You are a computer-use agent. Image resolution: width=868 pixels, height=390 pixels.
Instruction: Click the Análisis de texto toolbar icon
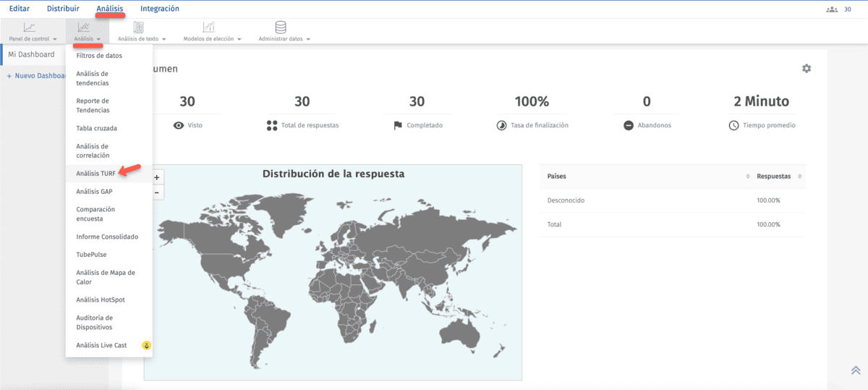pos(138,27)
